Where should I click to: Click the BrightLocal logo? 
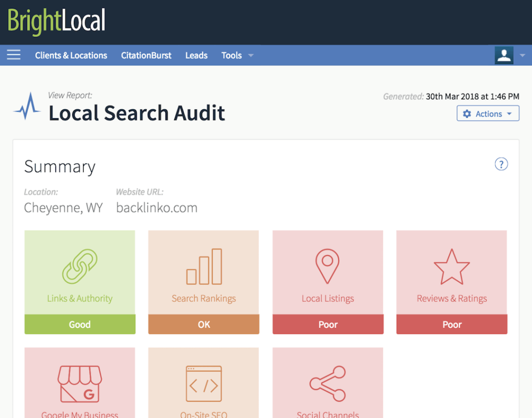[x=56, y=21]
